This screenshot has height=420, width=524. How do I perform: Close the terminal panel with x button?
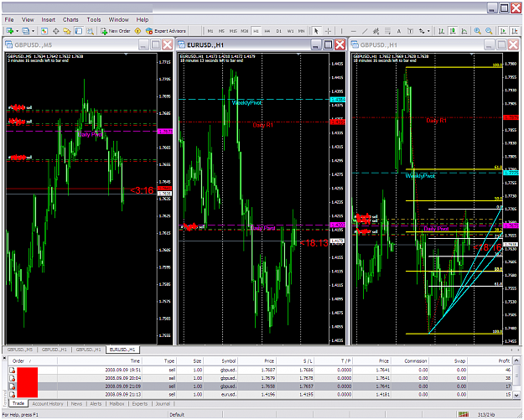coord(5,358)
